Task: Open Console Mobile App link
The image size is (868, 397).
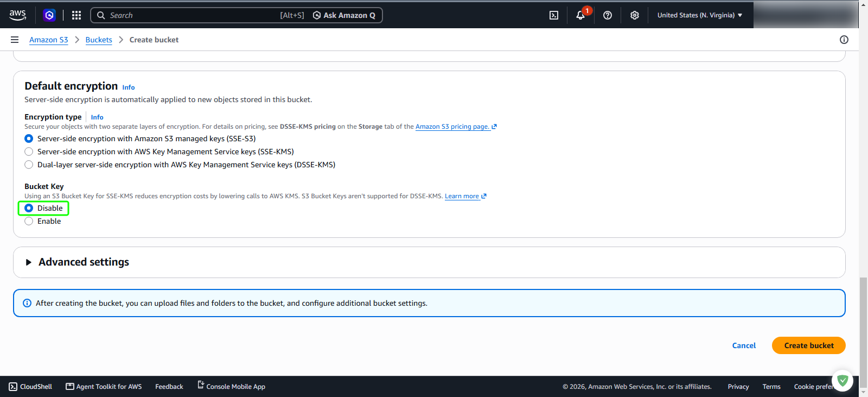Action: 231,386
